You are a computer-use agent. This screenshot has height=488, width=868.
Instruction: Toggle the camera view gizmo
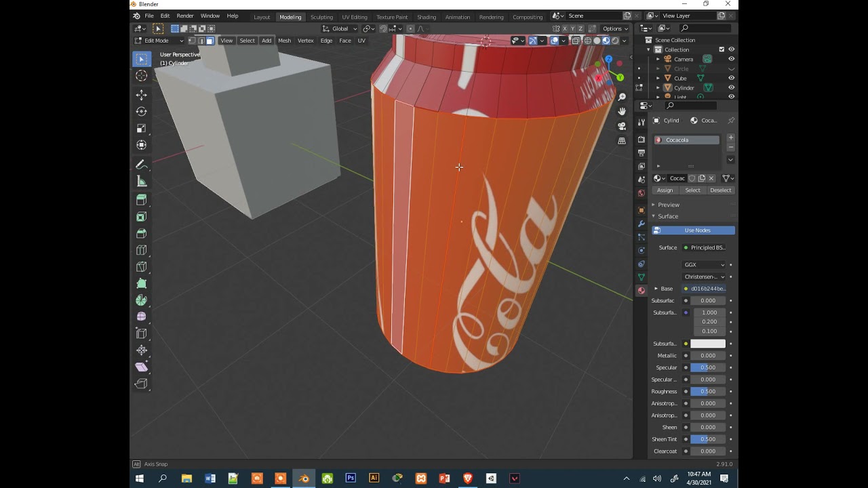[622, 126]
